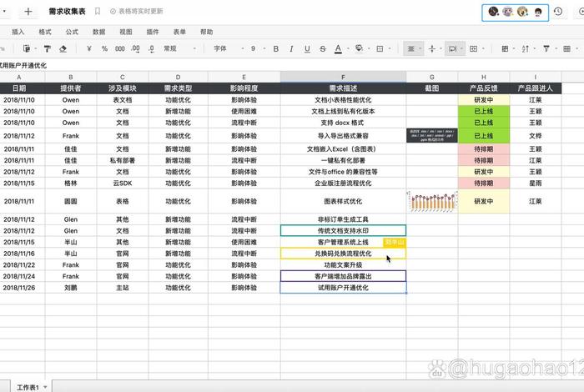
Task: Click the cell borders icon
Action: (380, 48)
